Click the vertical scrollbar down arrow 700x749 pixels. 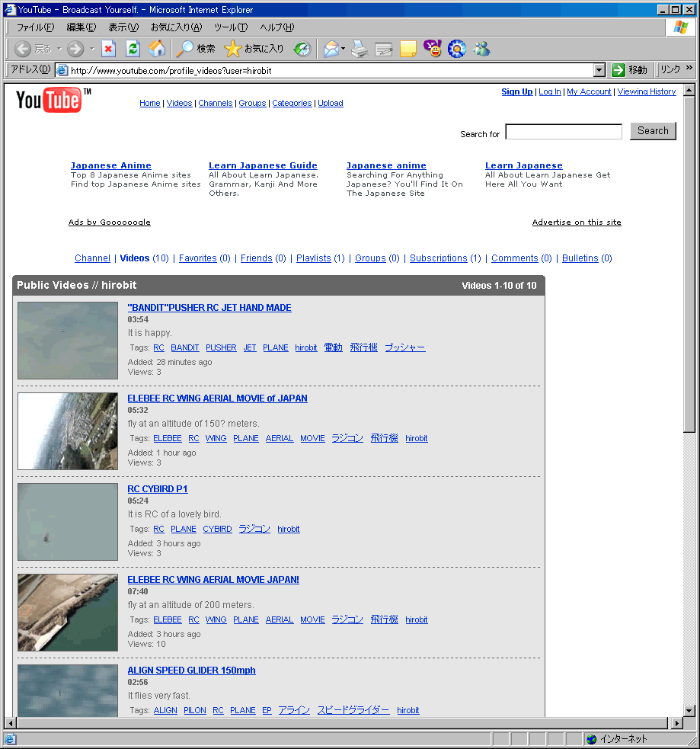pyautogui.click(x=689, y=711)
